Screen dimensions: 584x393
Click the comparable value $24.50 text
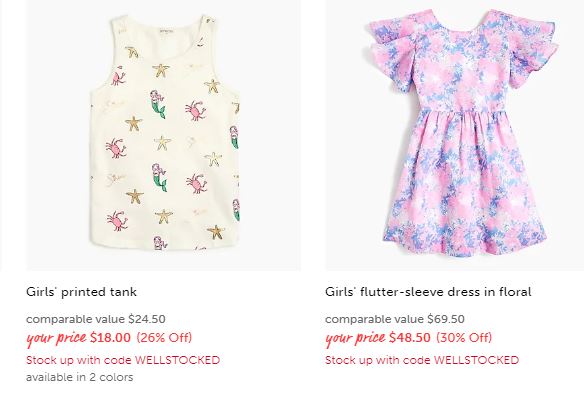[x=96, y=319]
